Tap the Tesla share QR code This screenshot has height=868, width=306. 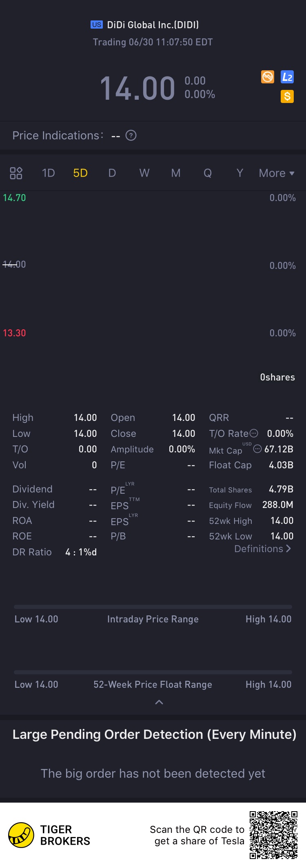(274, 835)
